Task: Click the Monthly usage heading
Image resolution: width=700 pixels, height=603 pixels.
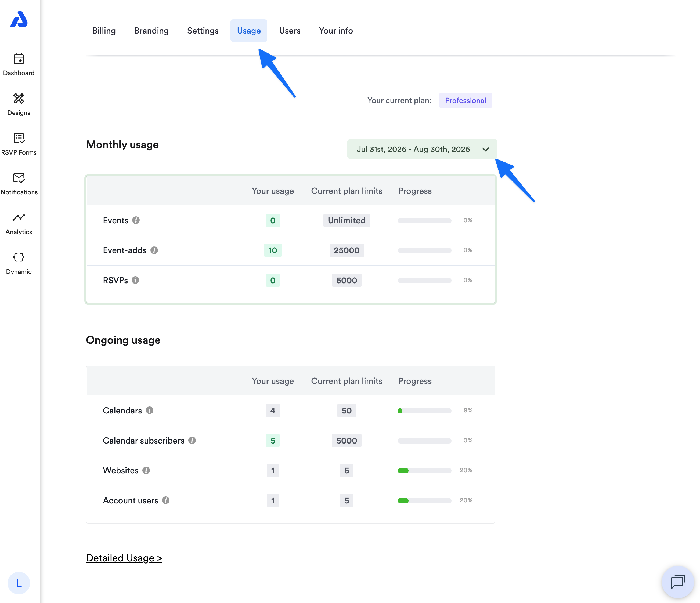Action: tap(122, 144)
